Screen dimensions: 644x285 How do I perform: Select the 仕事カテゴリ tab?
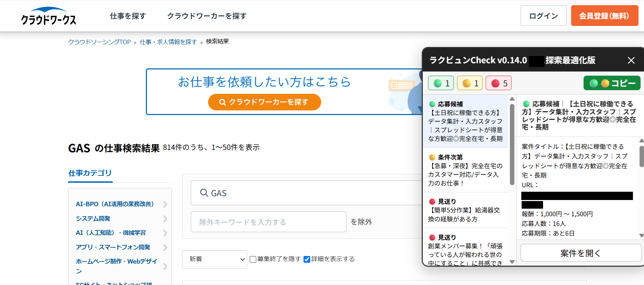coord(90,173)
